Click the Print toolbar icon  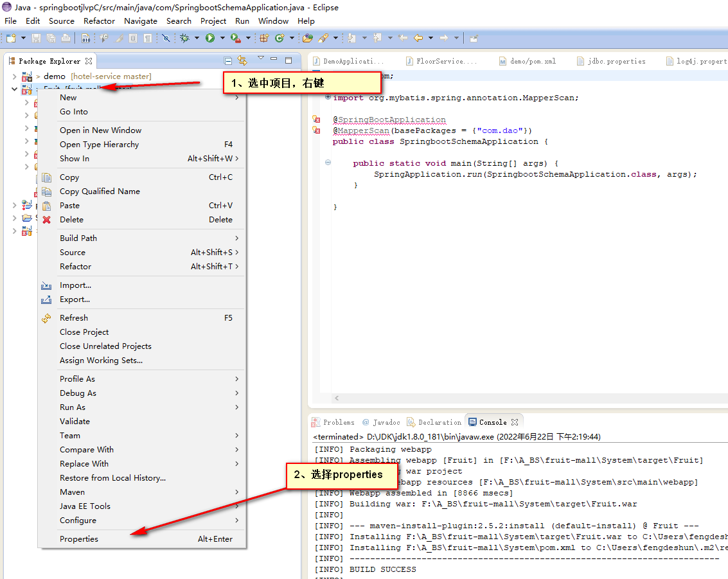click(x=66, y=38)
